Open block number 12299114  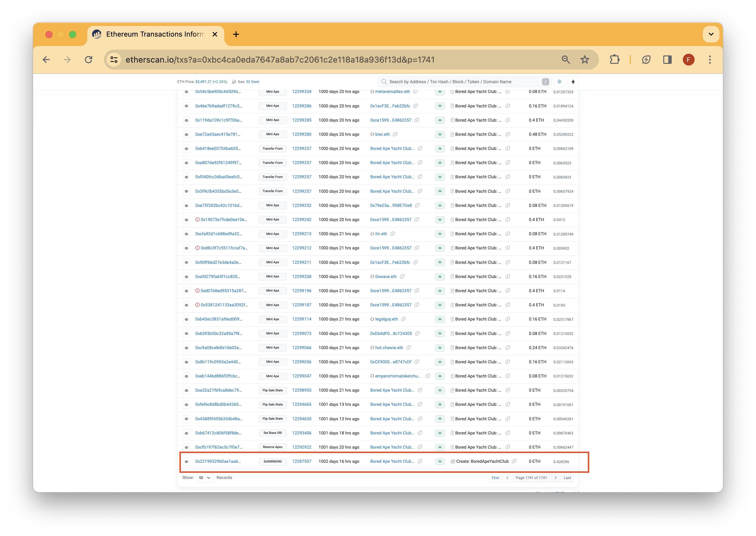[302, 319]
